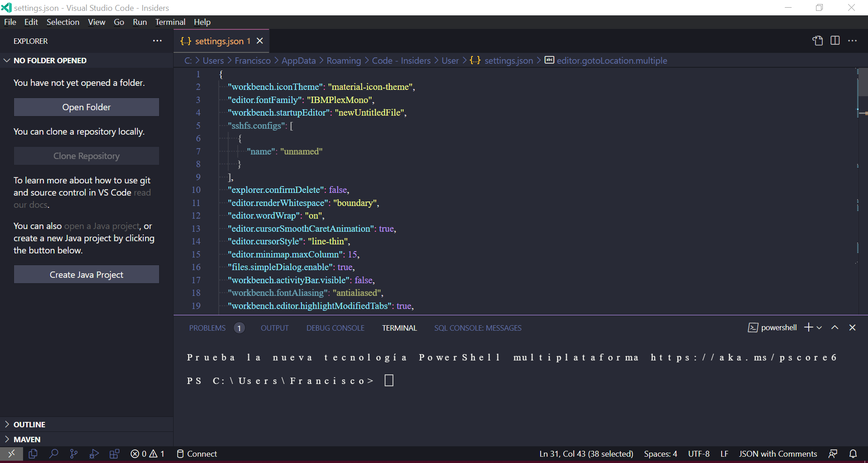Screen dimensions: 868x463
Task: Select the Source Control icon
Action: [74, 454]
